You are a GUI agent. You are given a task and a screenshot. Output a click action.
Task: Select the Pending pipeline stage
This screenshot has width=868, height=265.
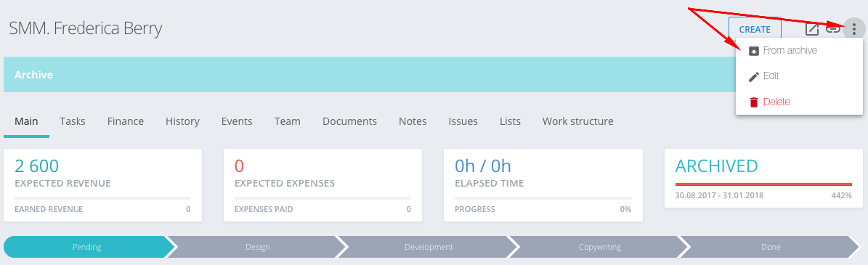coord(87,247)
